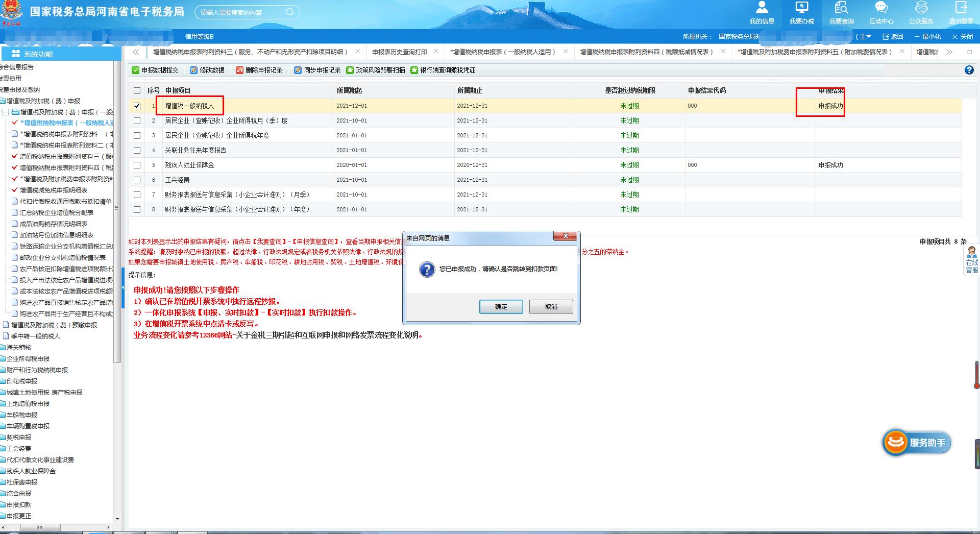Open the 公众服务 icon
The image size is (980, 534).
[921, 13]
